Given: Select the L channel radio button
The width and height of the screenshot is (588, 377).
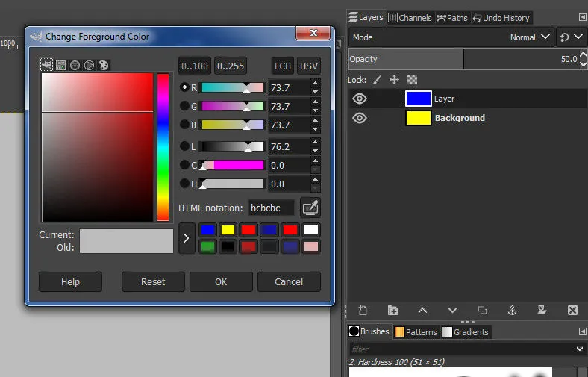Looking at the screenshot, I should [x=184, y=146].
